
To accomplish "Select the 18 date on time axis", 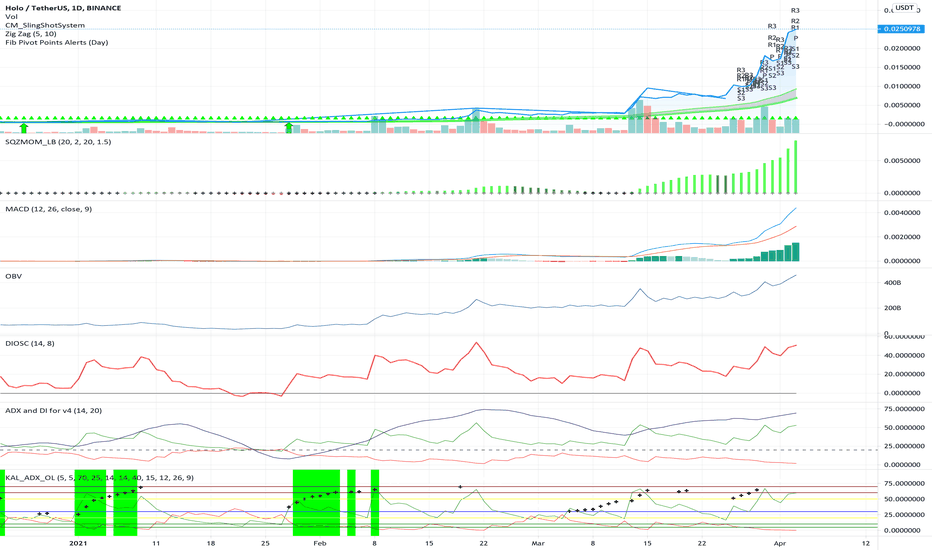I will coord(210,543).
